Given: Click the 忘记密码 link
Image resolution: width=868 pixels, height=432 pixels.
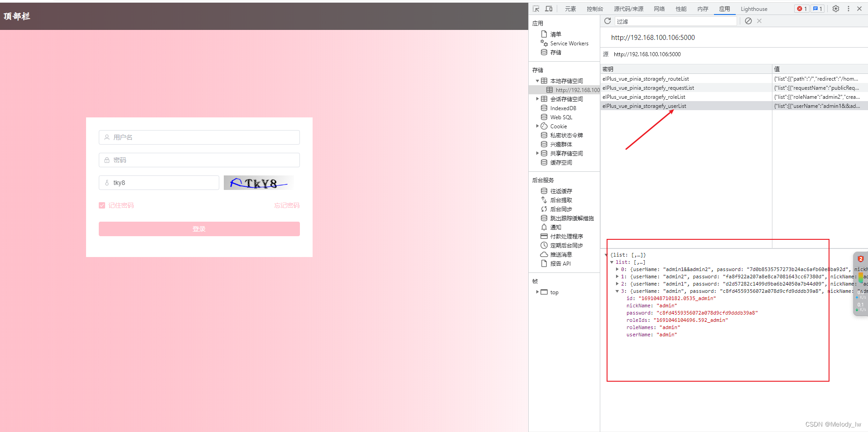Looking at the screenshot, I should point(287,205).
